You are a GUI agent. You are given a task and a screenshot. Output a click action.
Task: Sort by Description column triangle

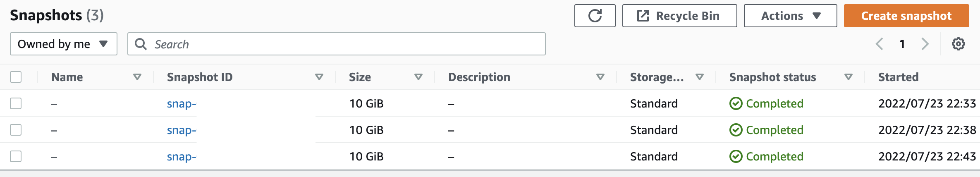pos(600,77)
